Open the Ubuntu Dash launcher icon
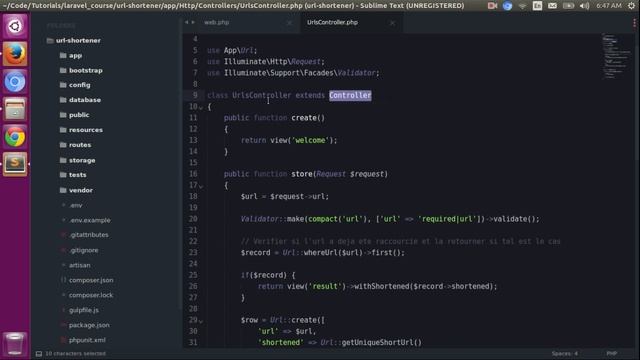This screenshot has height=360, width=640. [x=15, y=26]
